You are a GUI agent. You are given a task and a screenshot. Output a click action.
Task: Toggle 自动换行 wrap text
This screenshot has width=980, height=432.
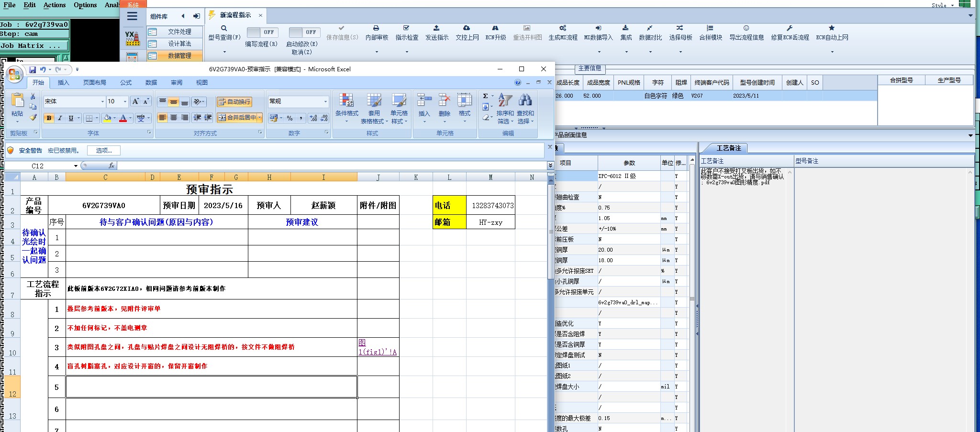234,102
